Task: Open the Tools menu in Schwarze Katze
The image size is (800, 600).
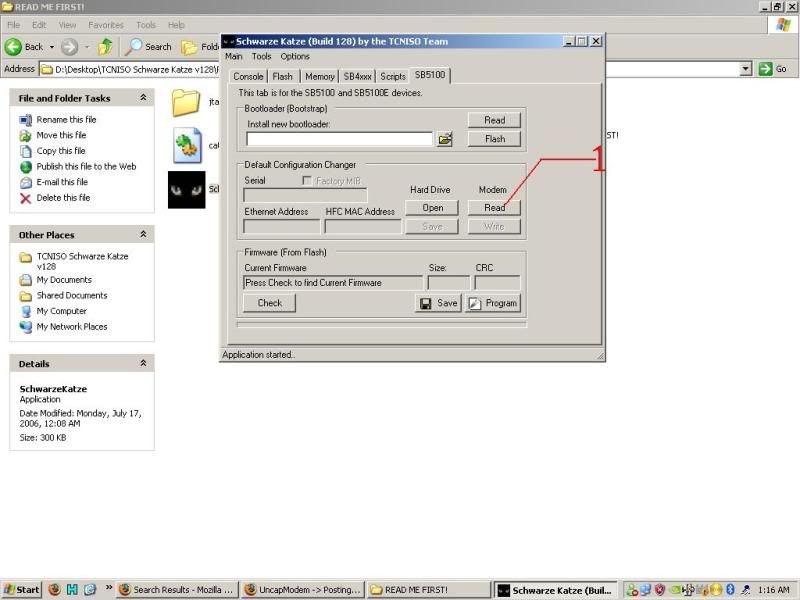Action: [261, 57]
